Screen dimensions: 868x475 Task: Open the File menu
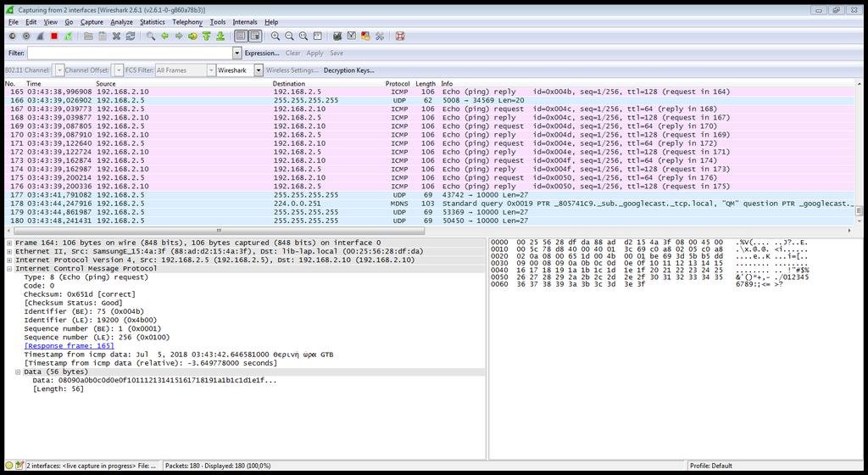coord(14,22)
